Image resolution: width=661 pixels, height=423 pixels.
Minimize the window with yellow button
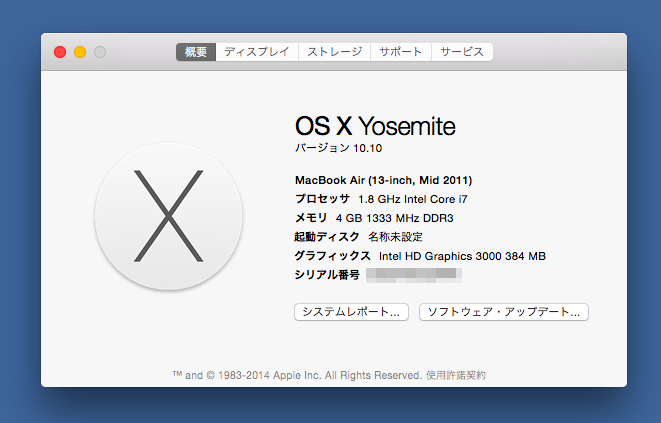coord(80,52)
